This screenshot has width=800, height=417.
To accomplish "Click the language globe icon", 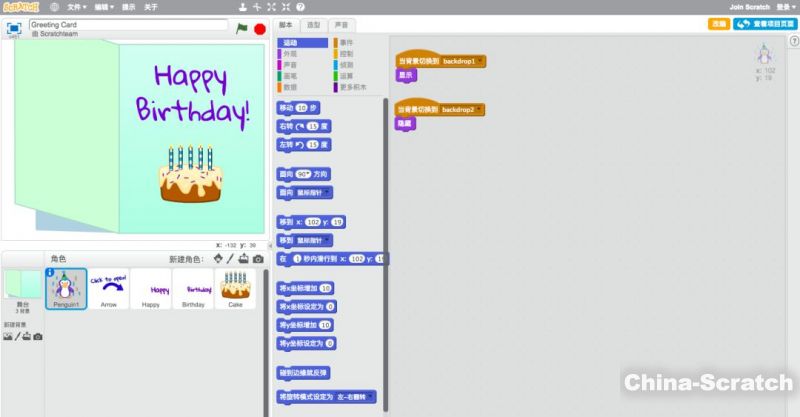I will point(54,7).
